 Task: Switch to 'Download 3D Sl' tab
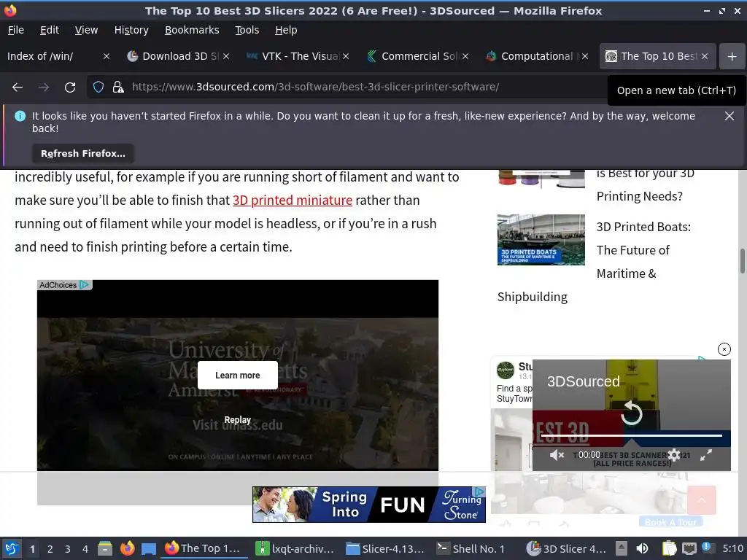[174, 56]
